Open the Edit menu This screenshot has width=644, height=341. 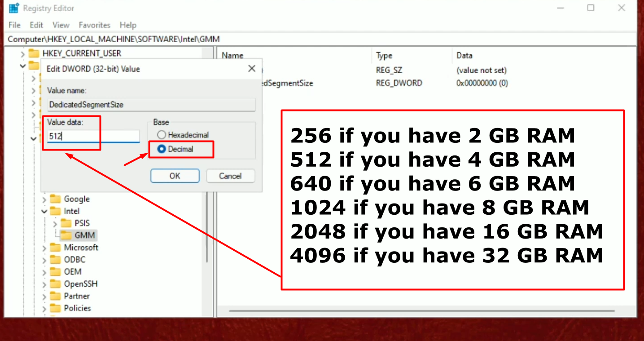36,25
